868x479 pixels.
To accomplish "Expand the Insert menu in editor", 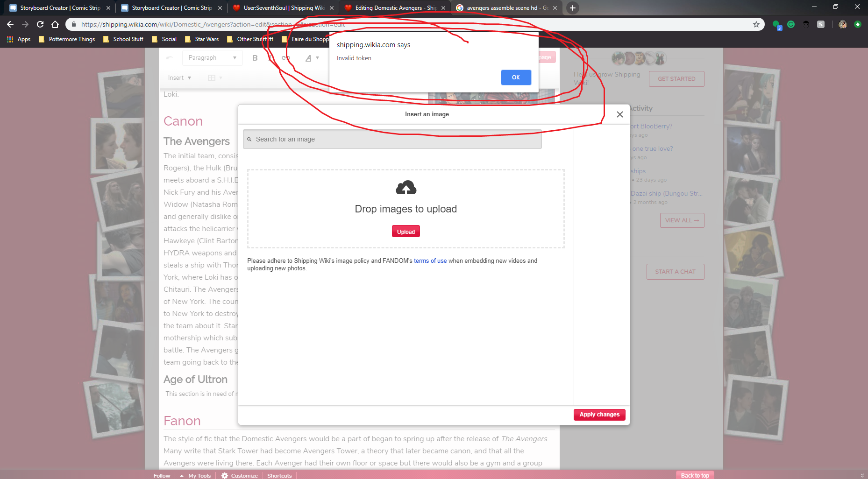I will coord(179,78).
